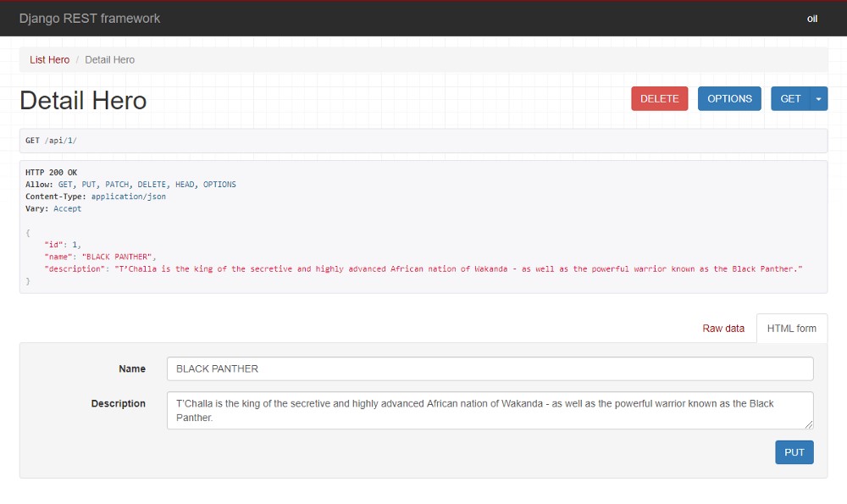
Task: Click the oil username in navbar
Action: (812, 19)
